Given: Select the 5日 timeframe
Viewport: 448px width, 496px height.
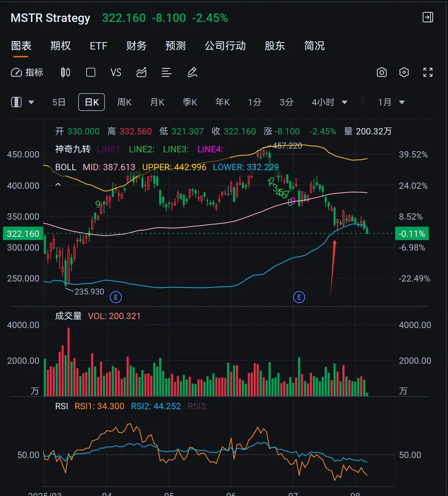Looking at the screenshot, I should (x=59, y=102).
